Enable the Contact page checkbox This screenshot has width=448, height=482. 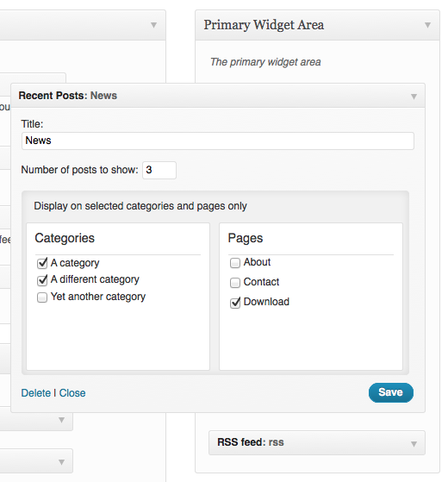tap(235, 283)
